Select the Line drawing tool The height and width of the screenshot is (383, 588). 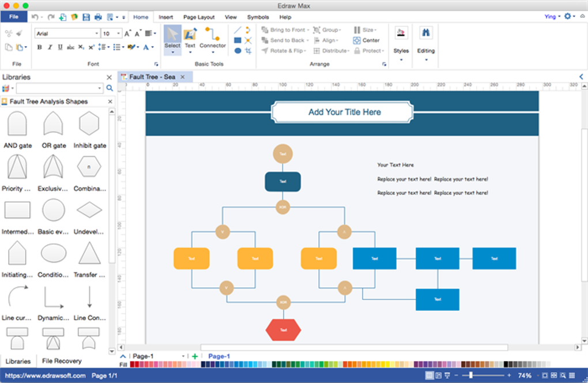(238, 30)
